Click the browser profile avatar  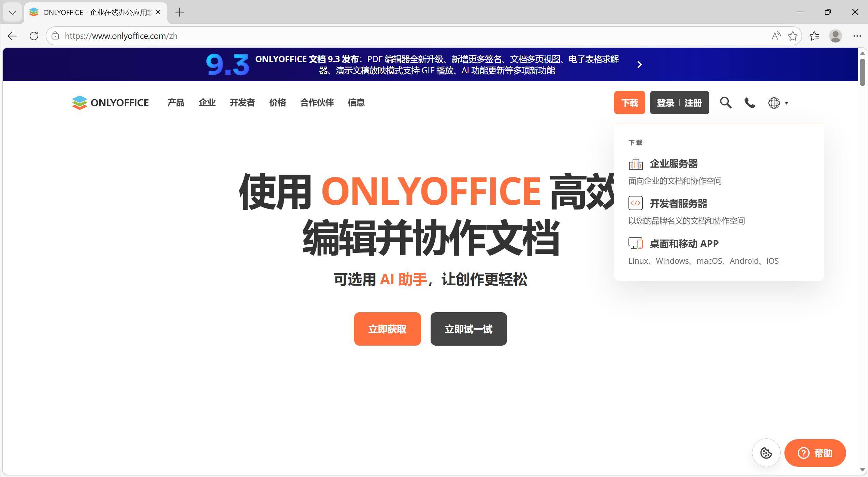(835, 36)
